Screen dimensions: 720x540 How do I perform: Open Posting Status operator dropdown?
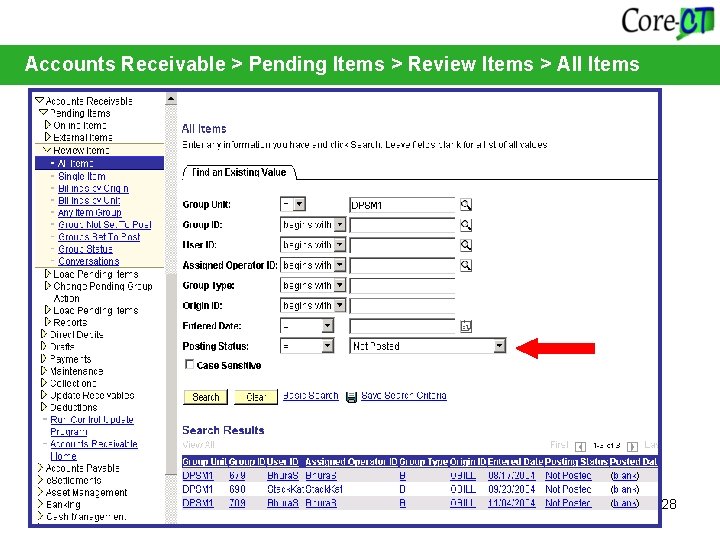point(327,346)
